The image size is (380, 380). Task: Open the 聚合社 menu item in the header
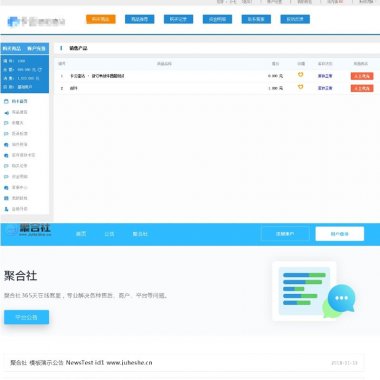pyautogui.click(x=140, y=234)
